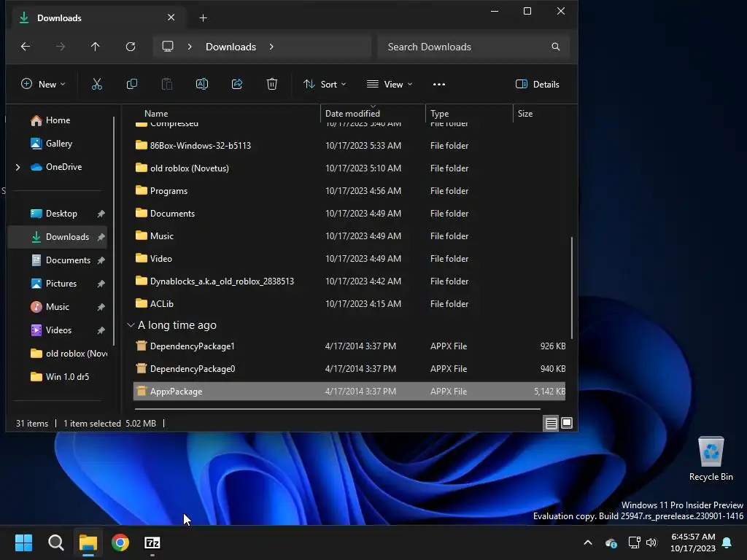Open taskbar Search

[55, 542]
